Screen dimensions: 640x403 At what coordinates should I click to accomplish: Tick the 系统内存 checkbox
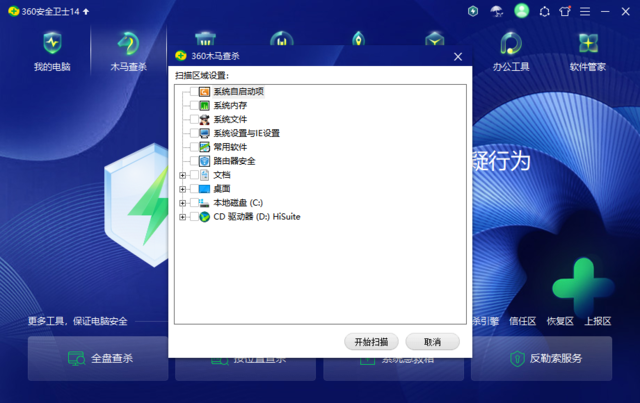pyautogui.click(x=194, y=105)
